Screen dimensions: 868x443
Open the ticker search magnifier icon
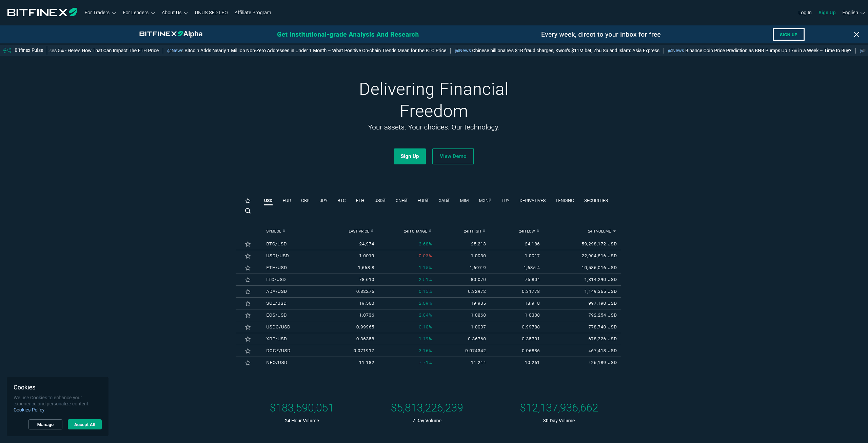[248, 211]
